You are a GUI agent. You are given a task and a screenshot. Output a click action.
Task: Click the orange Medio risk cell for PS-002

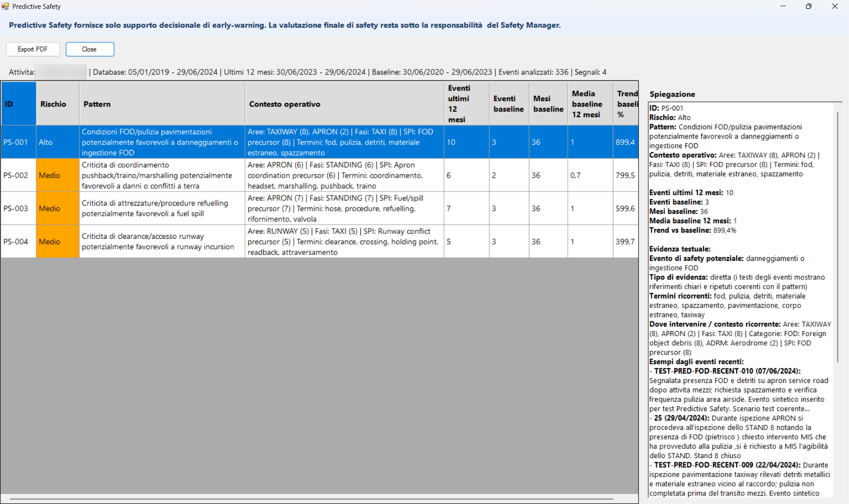tap(58, 175)
